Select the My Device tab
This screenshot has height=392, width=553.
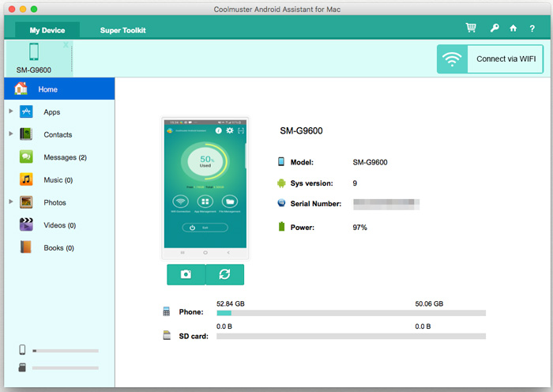point(47,30)
